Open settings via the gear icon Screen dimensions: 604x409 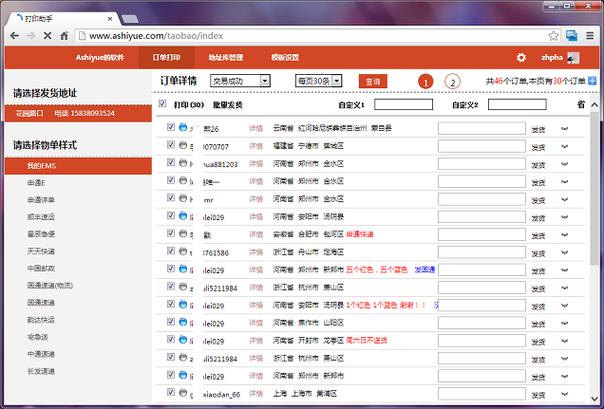521,58
